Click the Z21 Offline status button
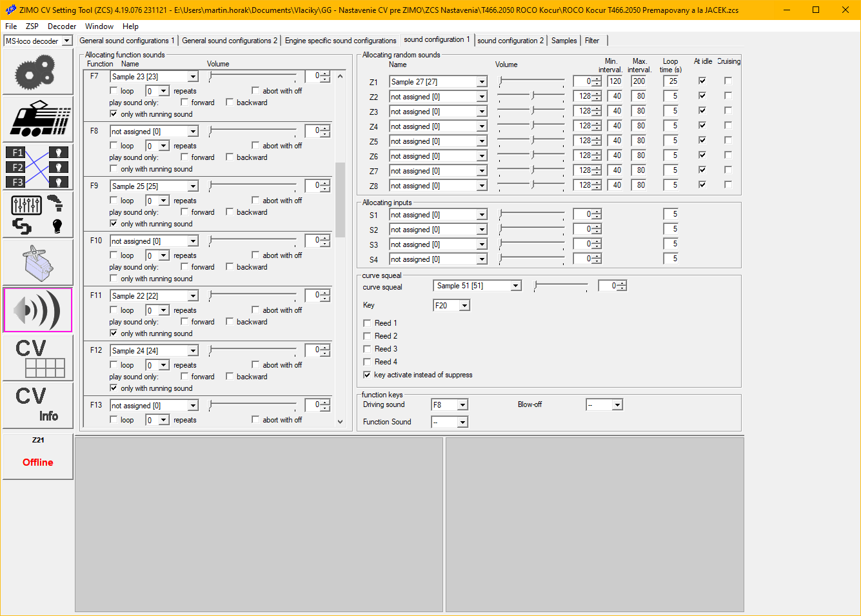 37,457
